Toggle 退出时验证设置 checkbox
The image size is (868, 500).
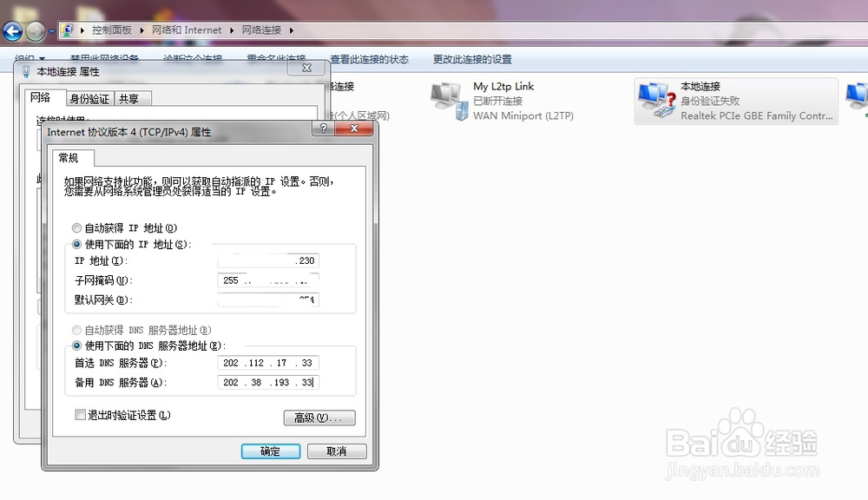[x=80, y=415]
